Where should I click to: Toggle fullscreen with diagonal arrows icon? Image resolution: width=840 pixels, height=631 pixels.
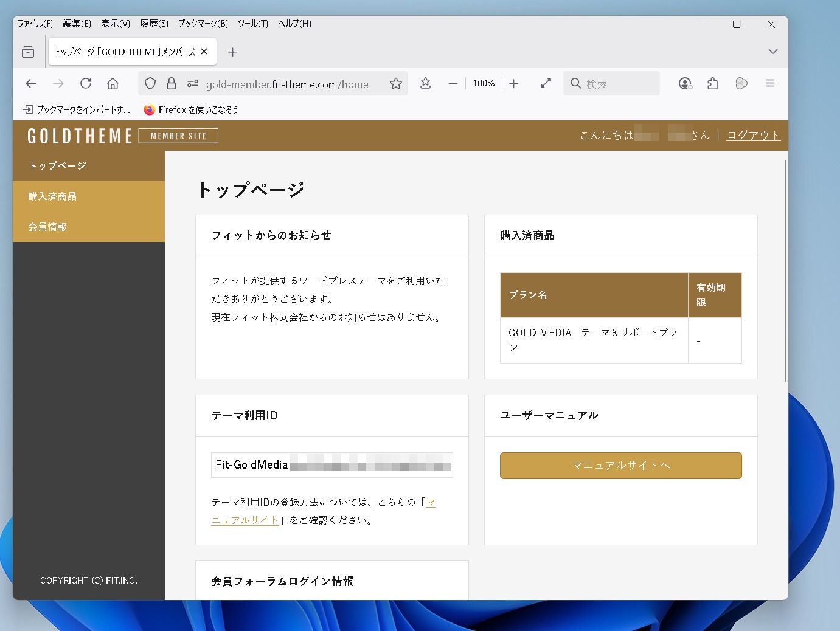click(546, 84)
